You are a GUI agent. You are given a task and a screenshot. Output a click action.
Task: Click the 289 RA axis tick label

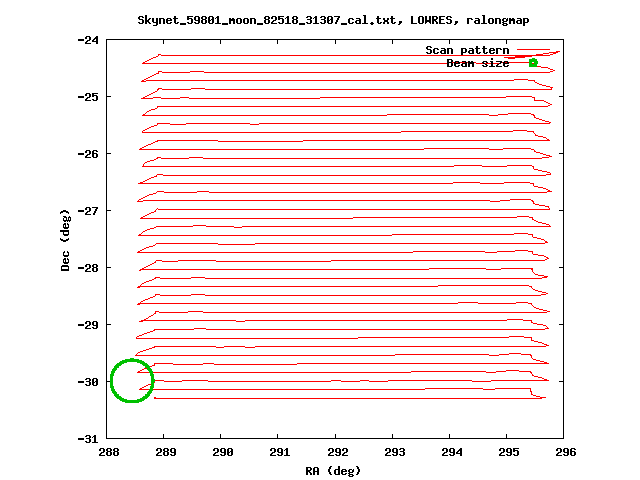pos(166,452)
